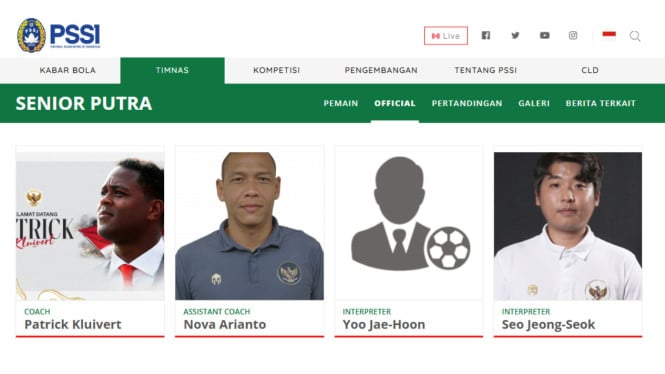Click the Live stream button
The image size is (665, 374).
(x=446, y=36)
